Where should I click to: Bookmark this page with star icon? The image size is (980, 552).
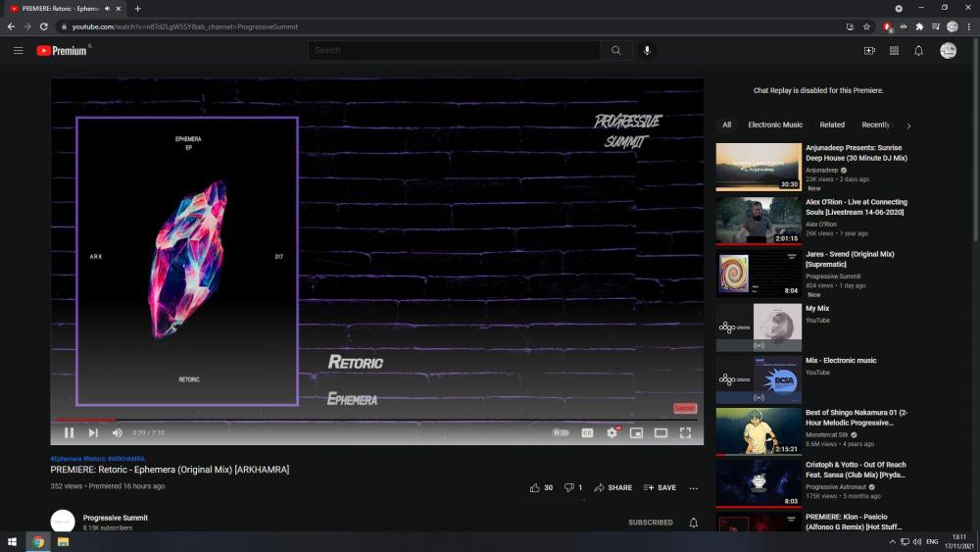(x=866, y=26)
